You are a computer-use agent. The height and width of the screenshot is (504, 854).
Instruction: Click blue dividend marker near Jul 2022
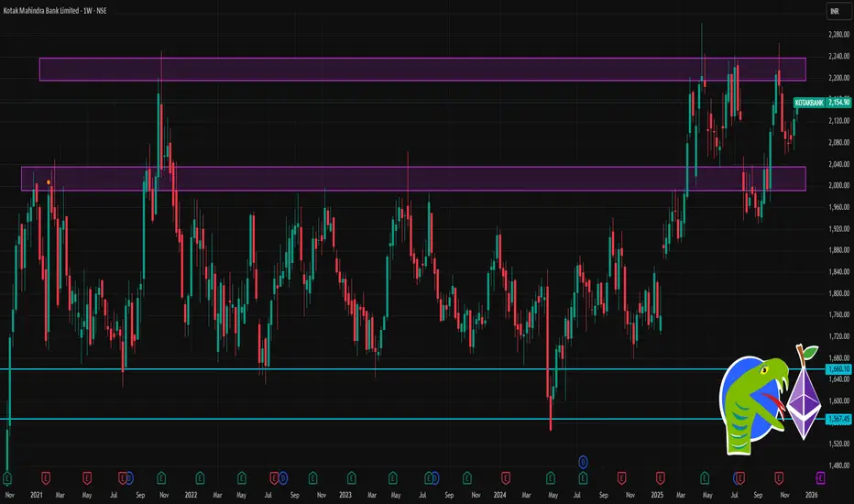tap(283, 478)
